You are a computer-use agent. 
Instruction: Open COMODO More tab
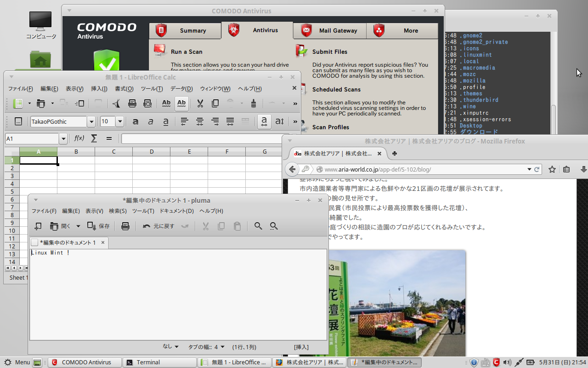(402, 31)
